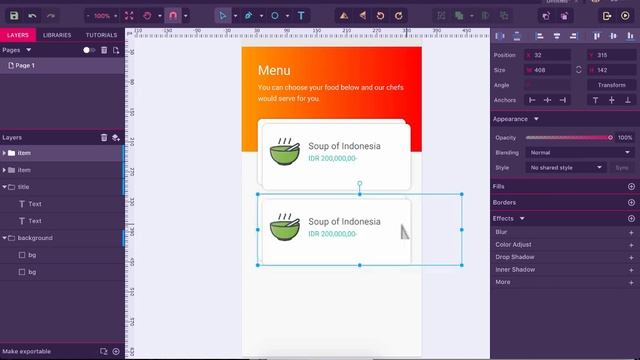
Task: Flip selection horizontally icon
Action: (362, 16)
